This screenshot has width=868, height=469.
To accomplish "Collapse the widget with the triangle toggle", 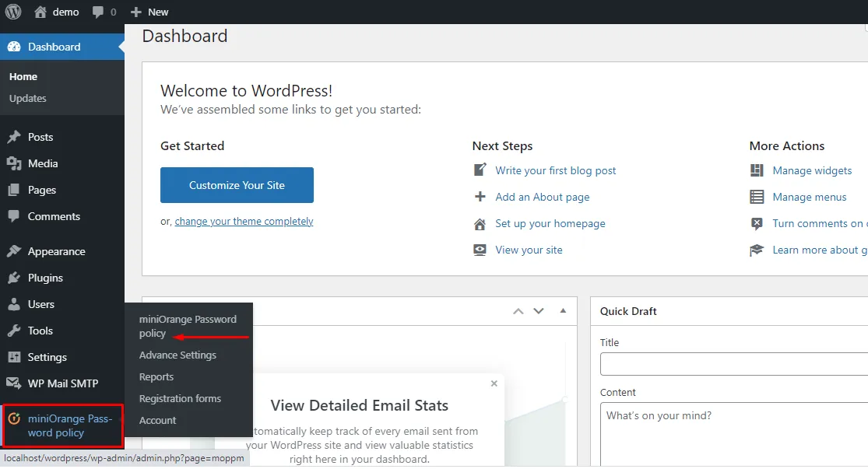I will (x=563, y=311).
